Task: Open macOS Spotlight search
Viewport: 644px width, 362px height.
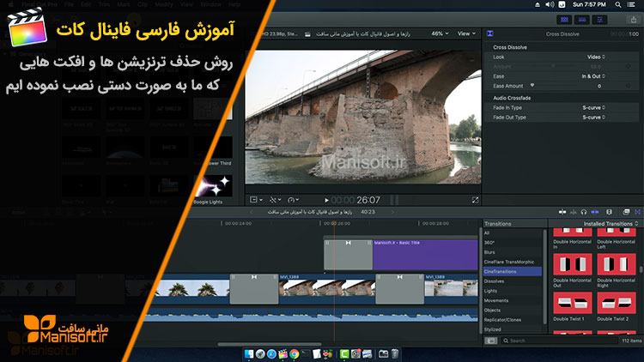Action: pyautogui.click(x=618, y=4)
